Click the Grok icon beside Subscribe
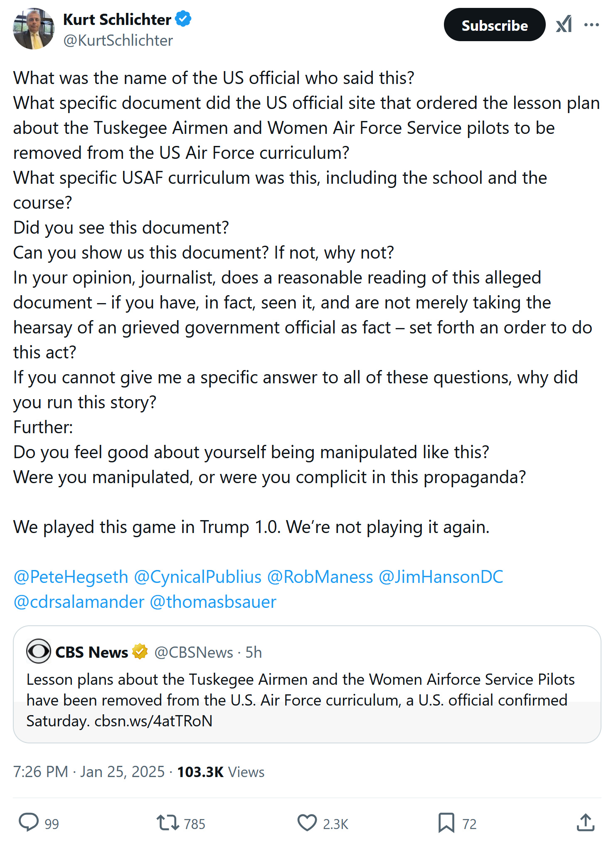 tap(564, 25)
